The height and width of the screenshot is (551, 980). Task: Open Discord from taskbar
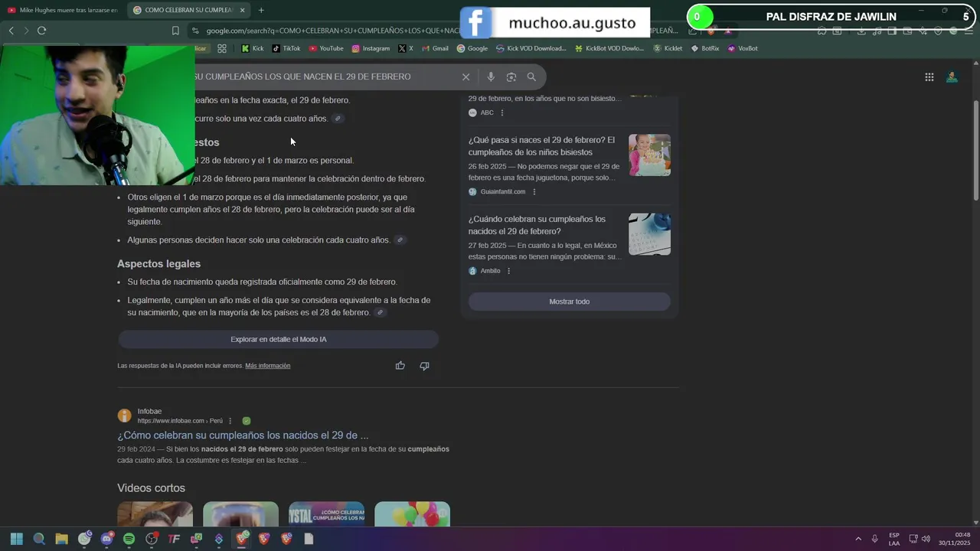click(x=106, y=539)
